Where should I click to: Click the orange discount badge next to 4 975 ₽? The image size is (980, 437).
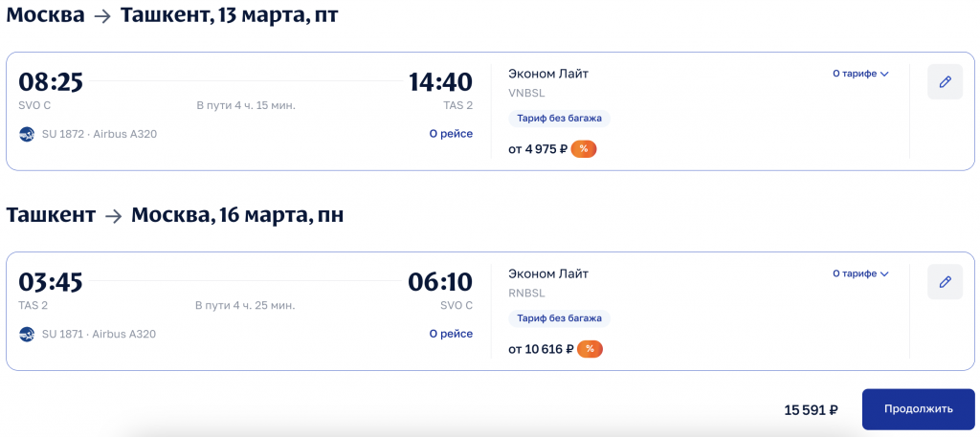coord(584,149)
